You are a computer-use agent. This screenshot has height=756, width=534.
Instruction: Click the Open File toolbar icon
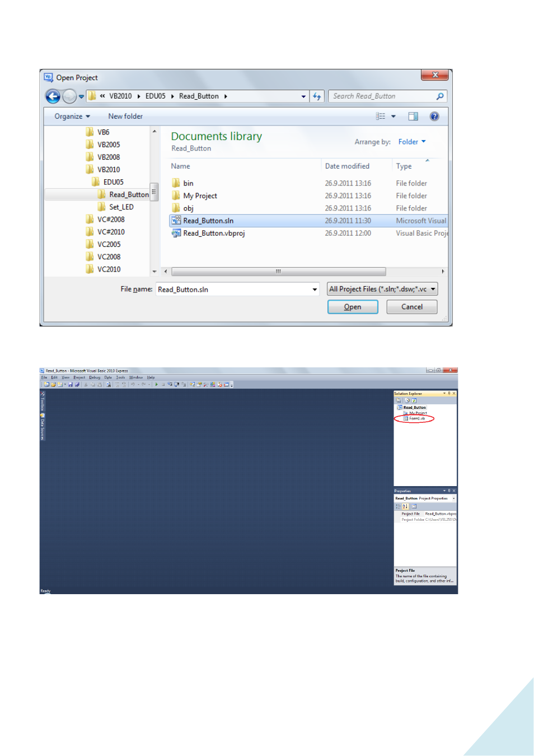(53, 385)
